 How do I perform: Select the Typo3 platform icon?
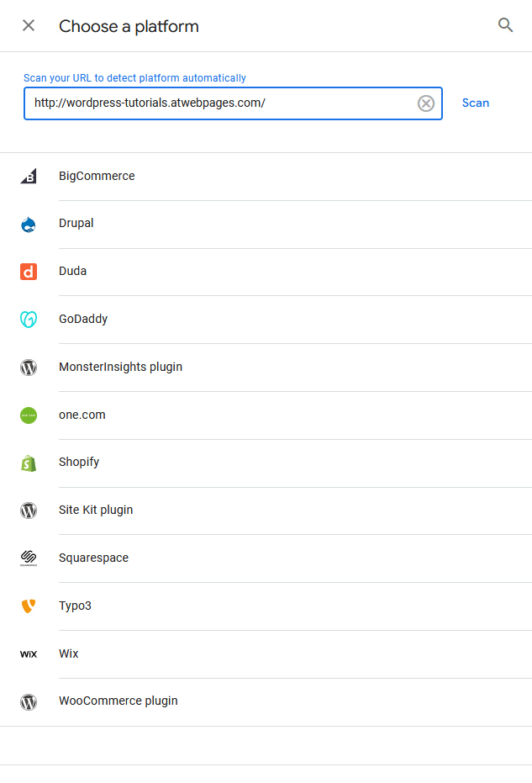coord(29,606)
